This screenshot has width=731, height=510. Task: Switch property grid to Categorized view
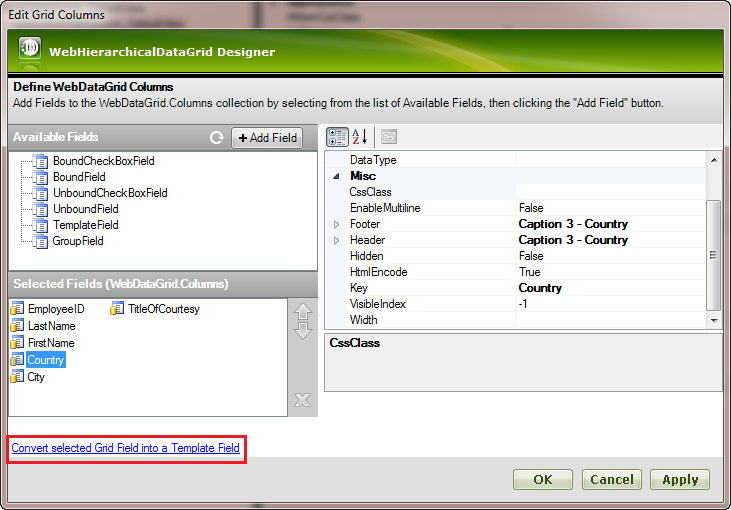point(337,137)
